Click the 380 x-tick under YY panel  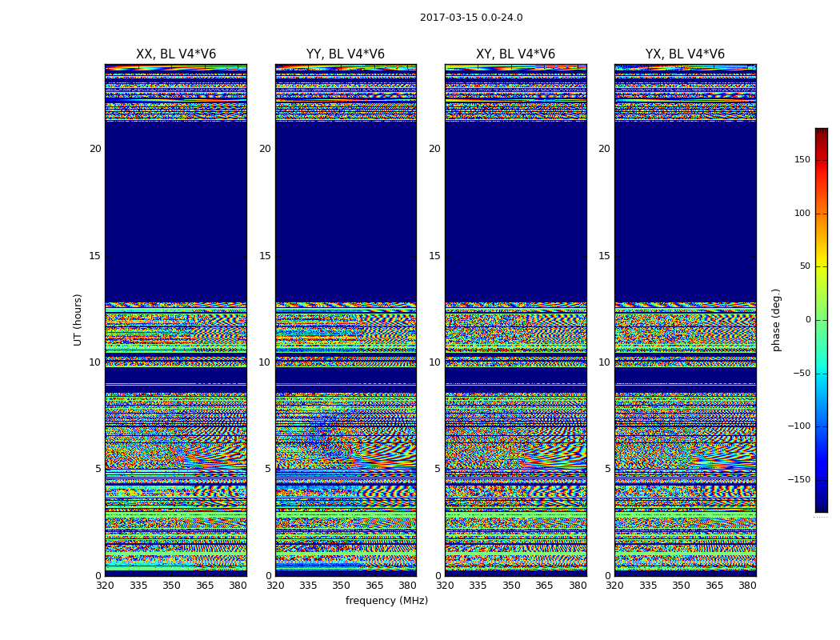(408, 586)
